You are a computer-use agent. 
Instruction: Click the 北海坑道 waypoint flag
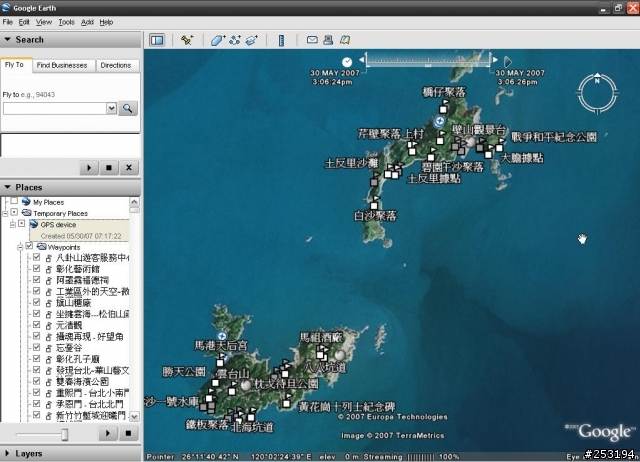pos(251,415)
